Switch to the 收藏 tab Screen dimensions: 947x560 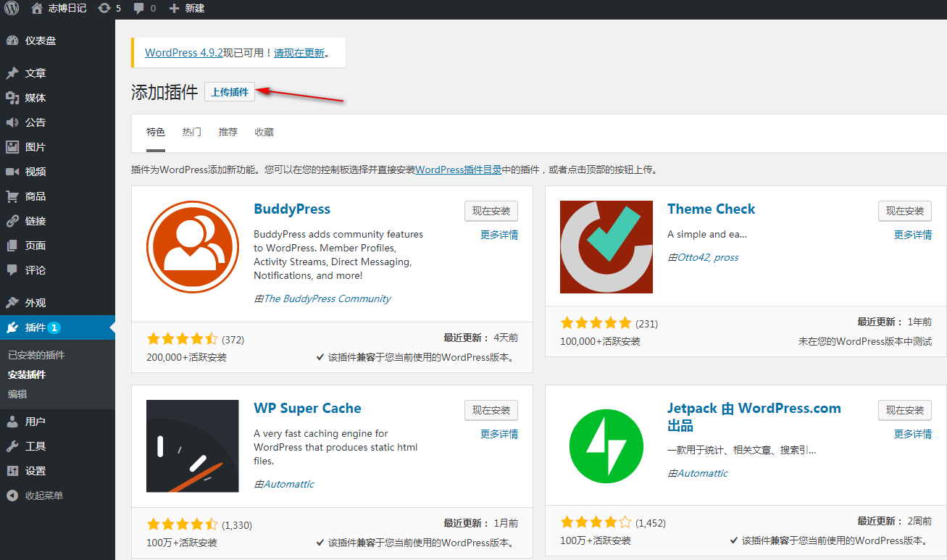264,132
